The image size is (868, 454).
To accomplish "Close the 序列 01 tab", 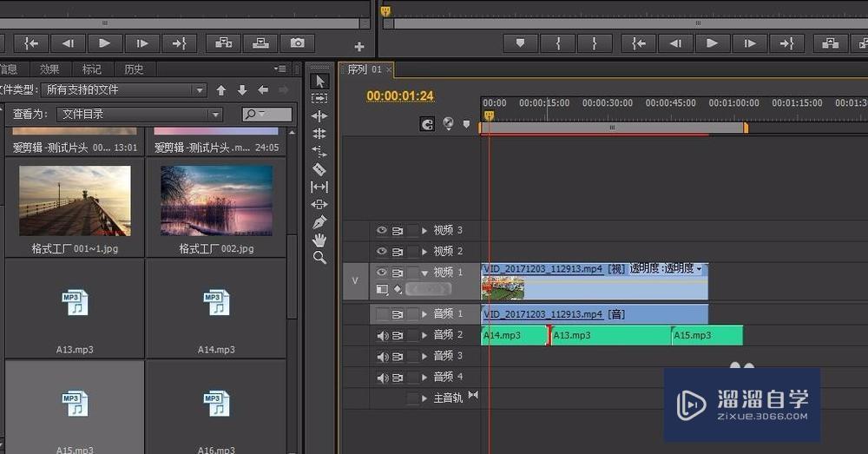I will [x=389, y=69].
